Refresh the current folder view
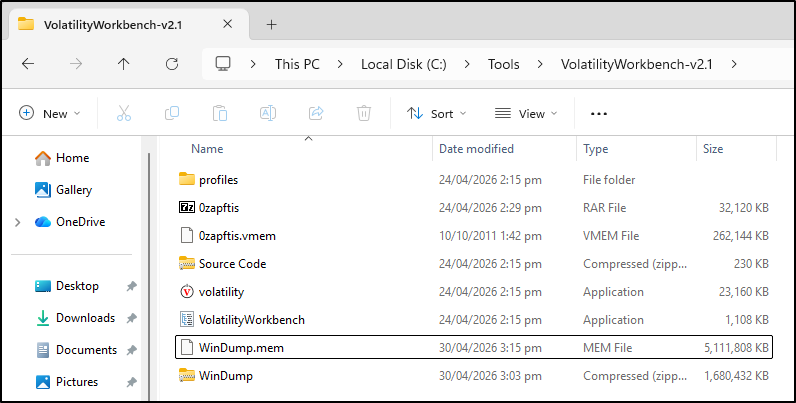Viewport: 796px width, 403px height. tap(172, 64)
